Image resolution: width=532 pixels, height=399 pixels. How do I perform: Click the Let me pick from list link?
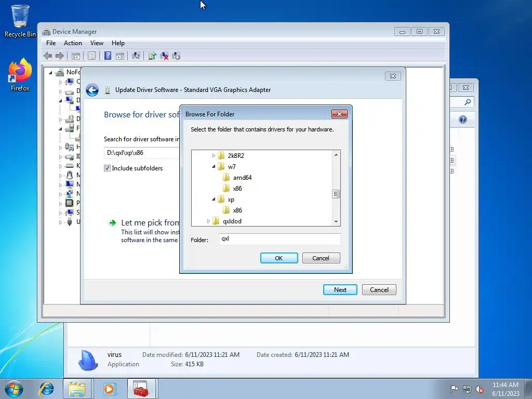tap(150, 223)
